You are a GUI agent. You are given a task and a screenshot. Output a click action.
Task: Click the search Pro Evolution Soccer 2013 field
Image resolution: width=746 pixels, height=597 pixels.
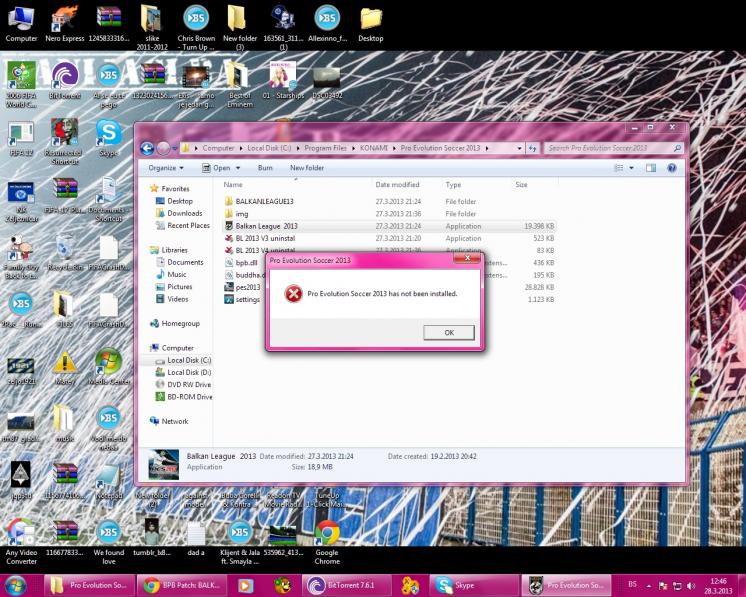pyautogui.click(x=614, y=148)
